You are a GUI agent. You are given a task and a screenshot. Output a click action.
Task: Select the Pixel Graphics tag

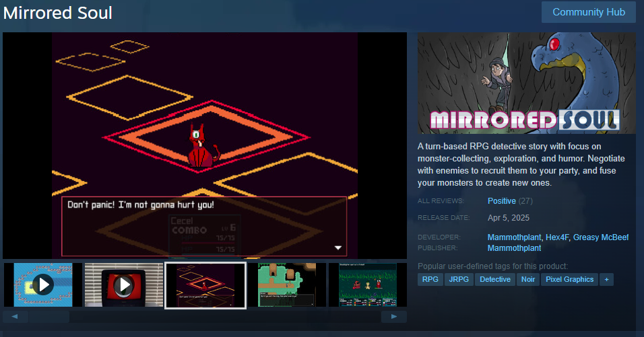pyautogui.click(x=569, y=280)
